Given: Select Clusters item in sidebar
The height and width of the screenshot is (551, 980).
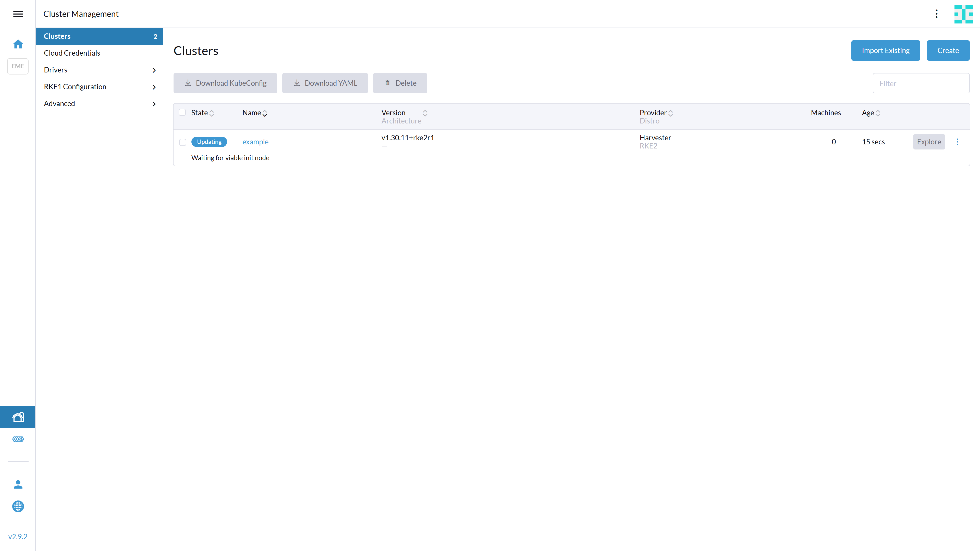Looking at the screenshot, I should tap(57, 36).
